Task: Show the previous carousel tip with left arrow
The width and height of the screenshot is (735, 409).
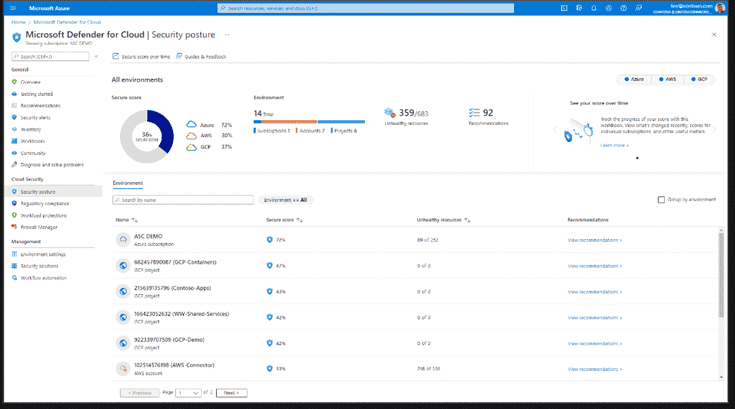Action: point(555,130)
